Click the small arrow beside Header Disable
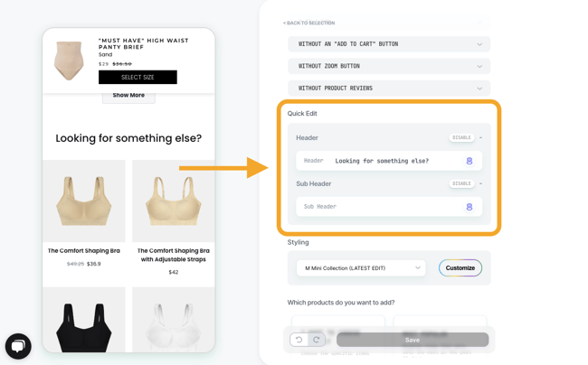This screenshot has height=365, width=588. pyautogui.click(x=481, y=138)
